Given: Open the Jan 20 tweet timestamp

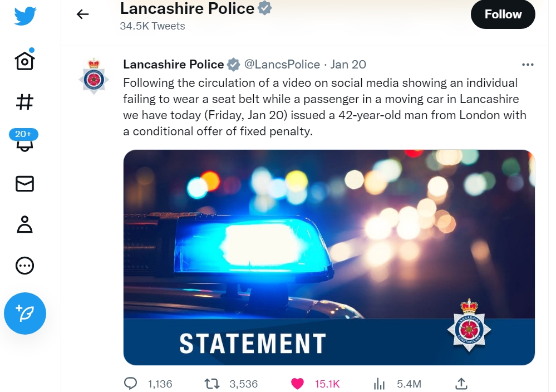Looking at the screenshot, I should click(348, 64).
